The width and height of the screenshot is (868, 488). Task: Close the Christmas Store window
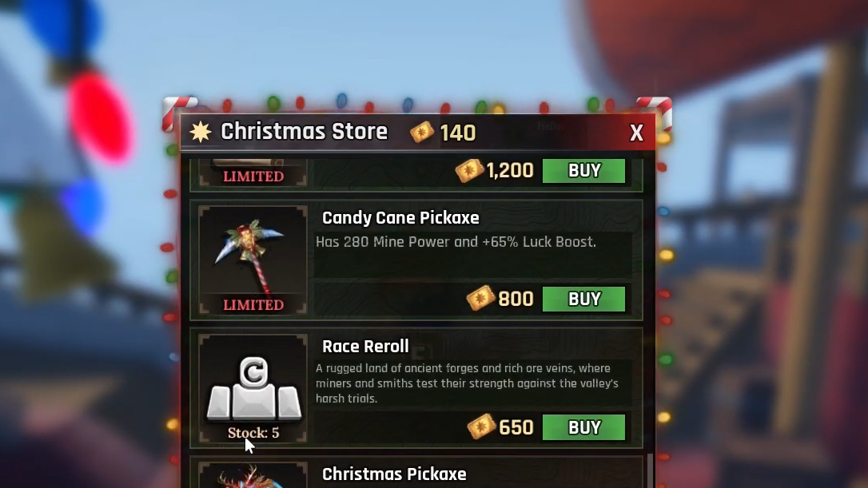636,133
